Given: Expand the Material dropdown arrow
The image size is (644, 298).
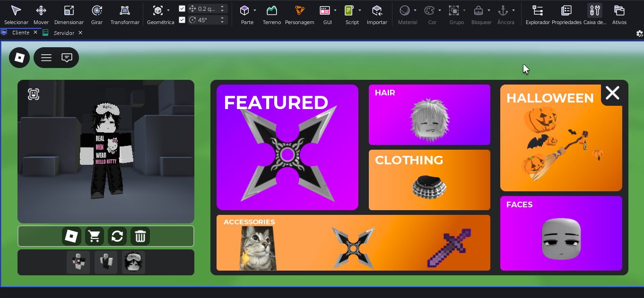Looking at the screenshot, I should [x=415, y=10].
